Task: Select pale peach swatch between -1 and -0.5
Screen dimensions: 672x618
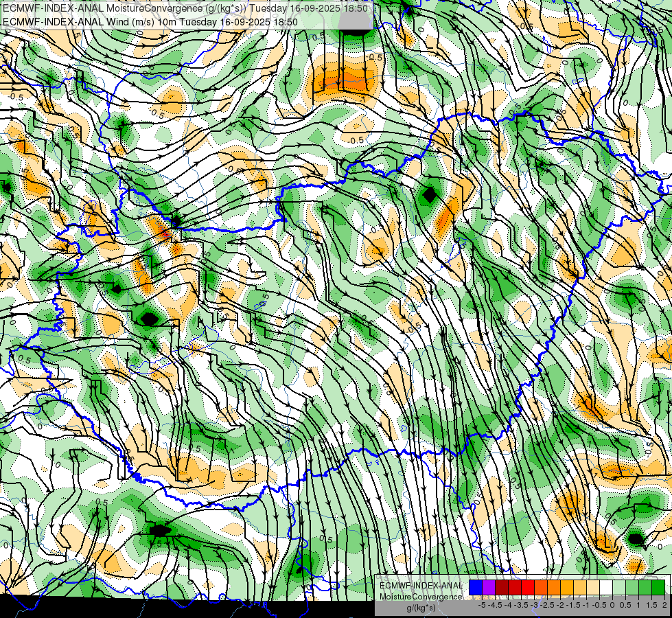Action: [593, 587]
